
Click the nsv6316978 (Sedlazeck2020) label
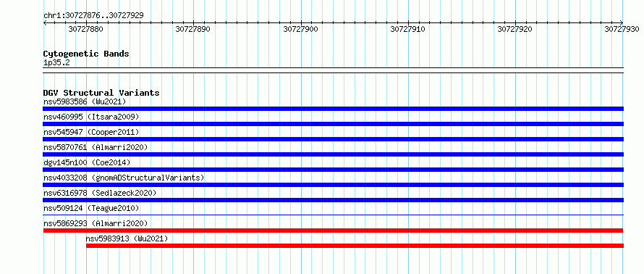click(100, 193)
